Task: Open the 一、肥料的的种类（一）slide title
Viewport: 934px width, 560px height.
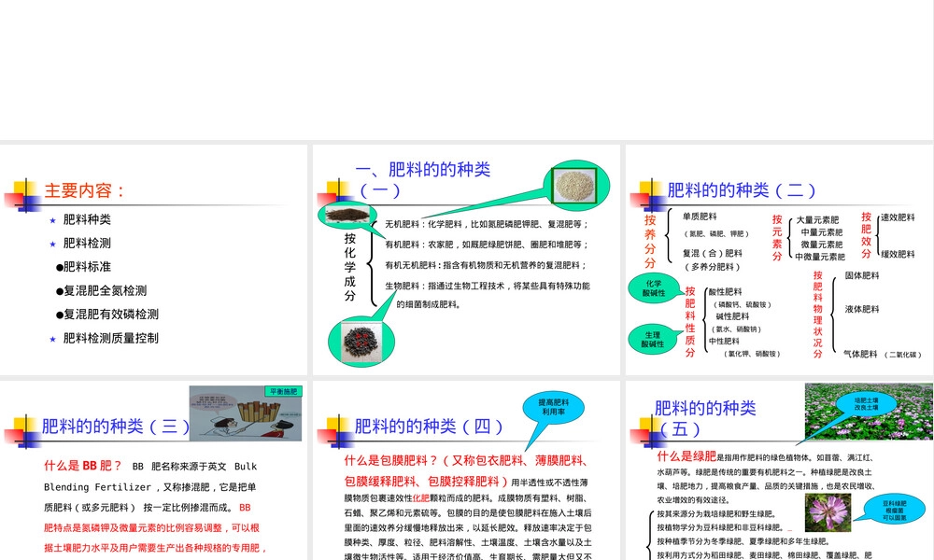Action: 423,180
